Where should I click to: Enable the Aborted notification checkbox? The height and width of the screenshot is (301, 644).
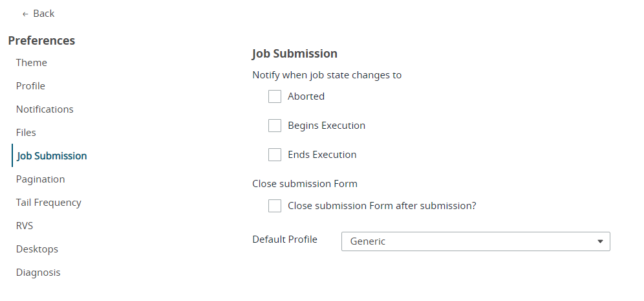click(275, 96)
